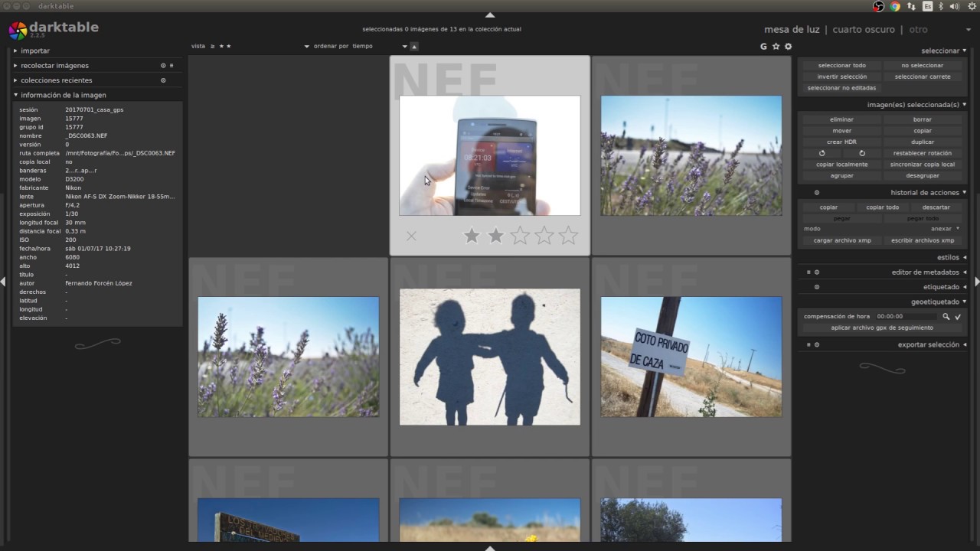Rate phone image four stars
Screen dimensions: 980x551
click(x=544, y=236)
